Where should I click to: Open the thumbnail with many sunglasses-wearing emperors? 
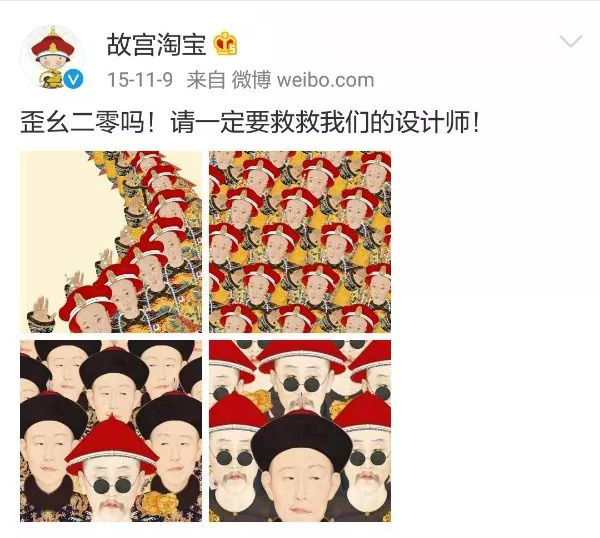(300, 431)
